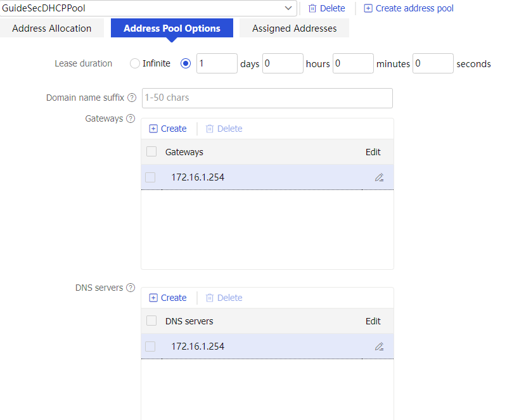Open the Assigned Addresses tab

point(294,28)
